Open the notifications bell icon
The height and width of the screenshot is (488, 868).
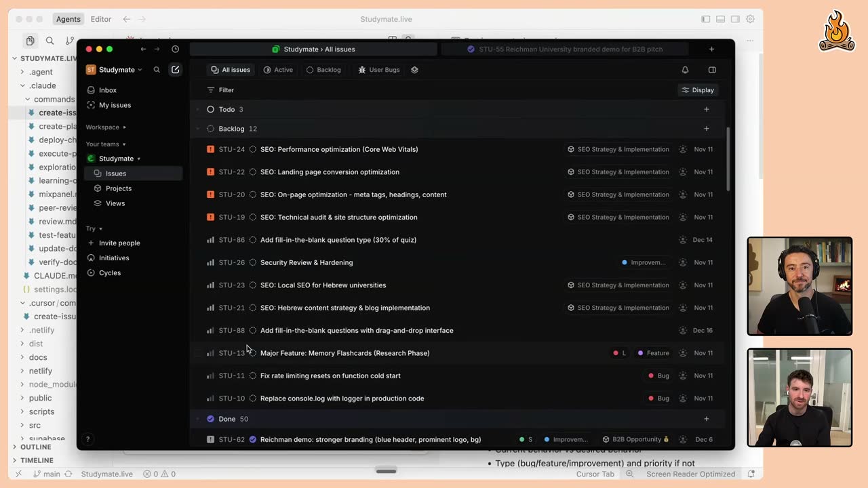(685, 70)
